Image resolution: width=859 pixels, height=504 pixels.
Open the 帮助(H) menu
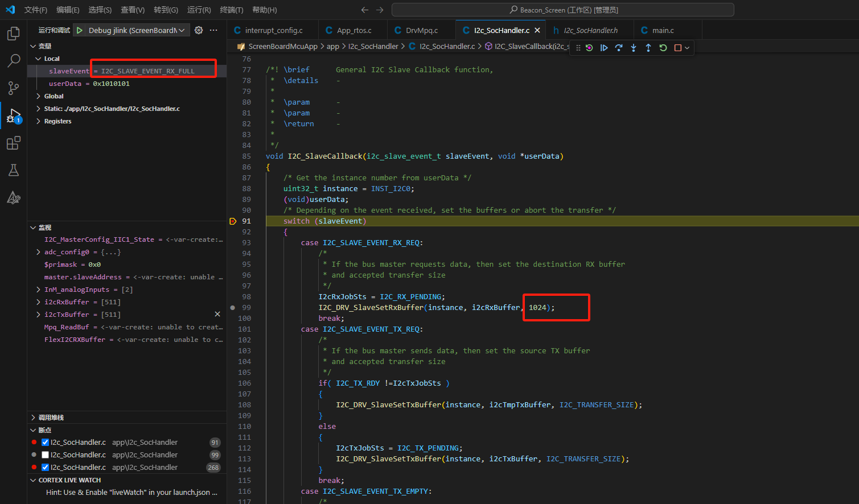point(265,10)
